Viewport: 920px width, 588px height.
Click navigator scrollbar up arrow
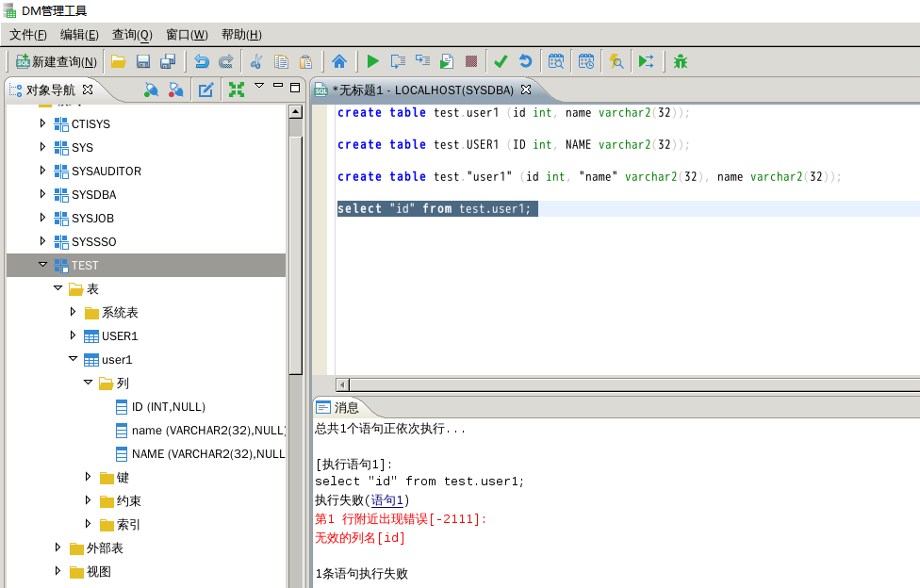tap(296, 111)
